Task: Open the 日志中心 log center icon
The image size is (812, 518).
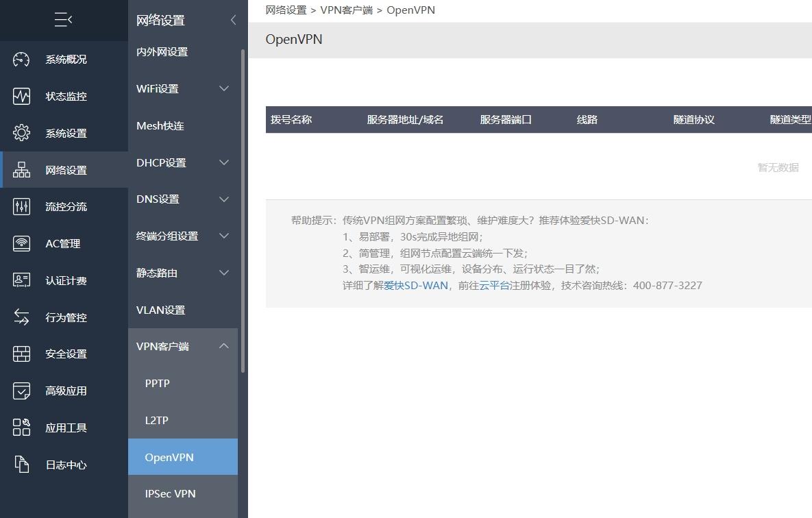Action: tap(21, 465)
